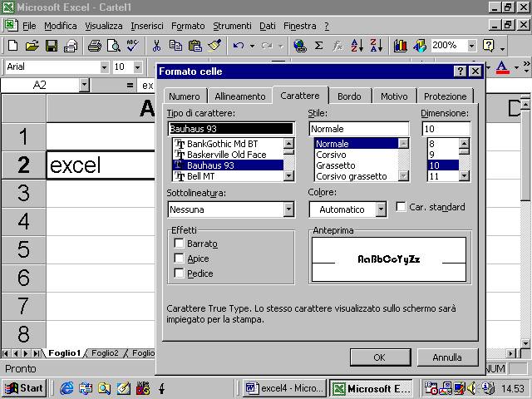Viewport: 532px width, 399px height.
Task: Click the Annulla button
Action: point(447,357)
